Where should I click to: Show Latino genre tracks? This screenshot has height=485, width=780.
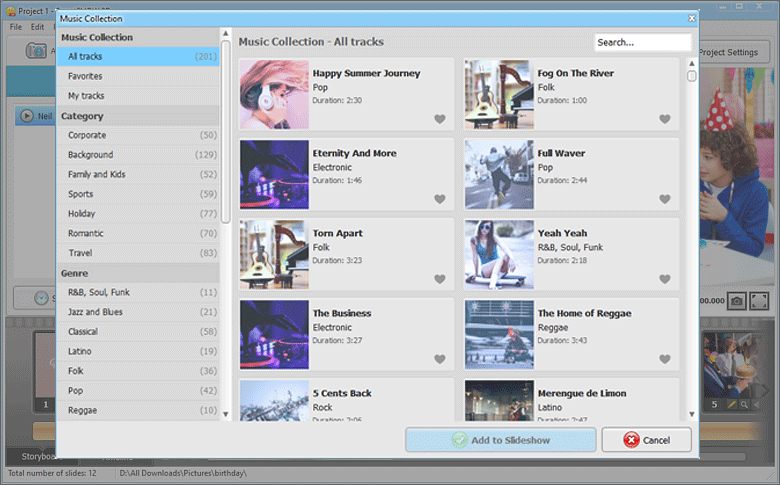pos(138,351)
